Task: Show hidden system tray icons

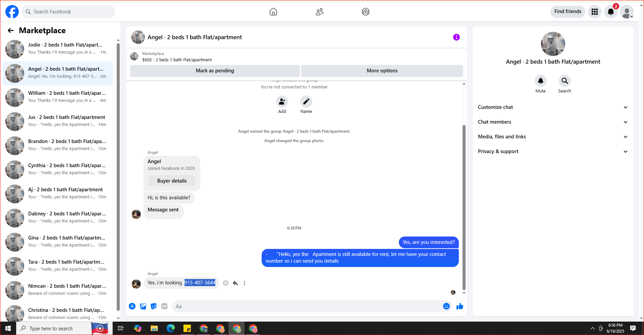Action: point(593,328)
